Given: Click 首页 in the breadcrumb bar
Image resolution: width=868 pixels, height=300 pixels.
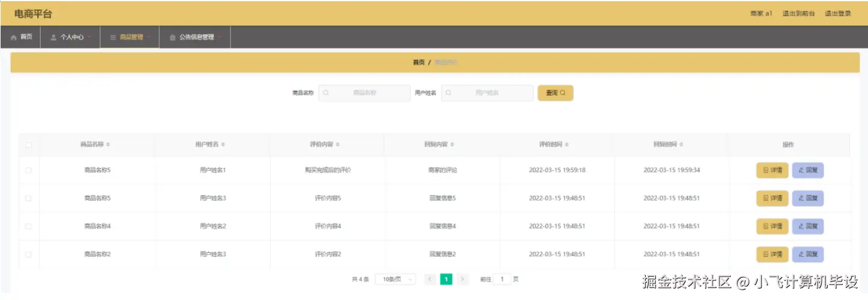Looking at the screenshot, I should click(419, 62).
